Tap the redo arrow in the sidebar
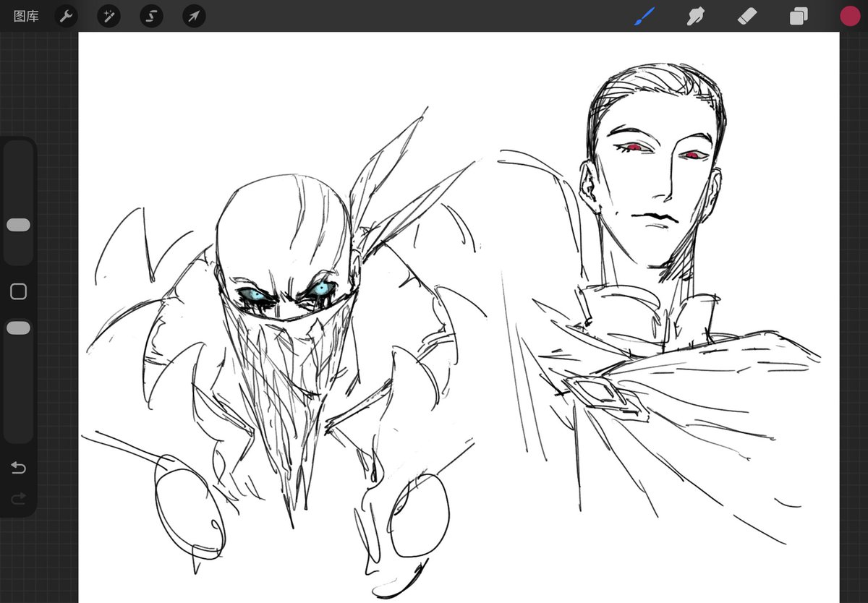Viewport: 868px width, 603px height. pyautogui.click(x=18, y=499)
